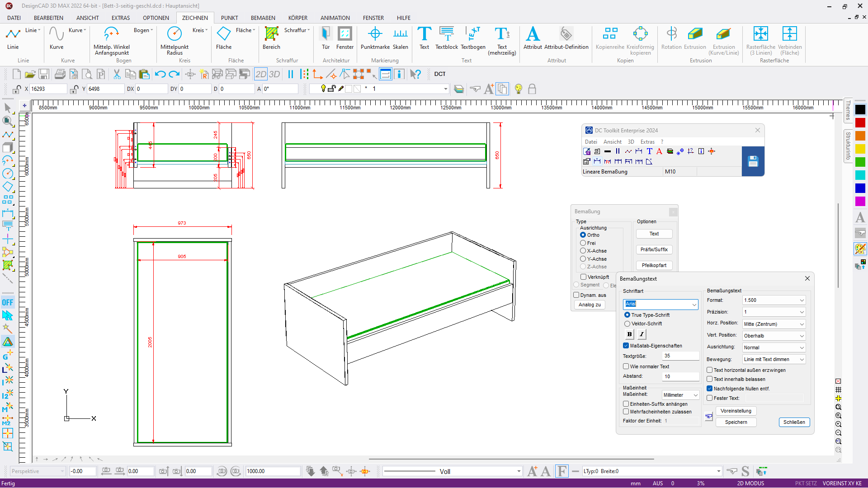Select the Punktmarke marker tool
Viewport: 868px width, 488px height.
coord(375,38)
